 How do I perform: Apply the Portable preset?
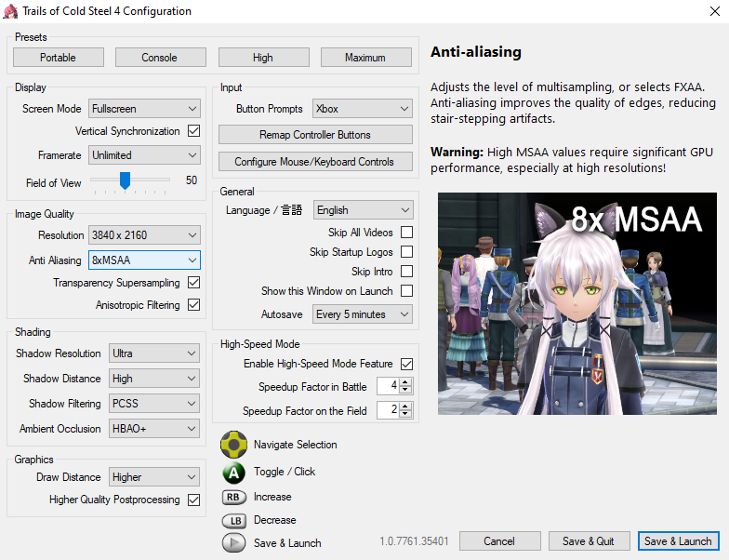click(x=59, y=58)
